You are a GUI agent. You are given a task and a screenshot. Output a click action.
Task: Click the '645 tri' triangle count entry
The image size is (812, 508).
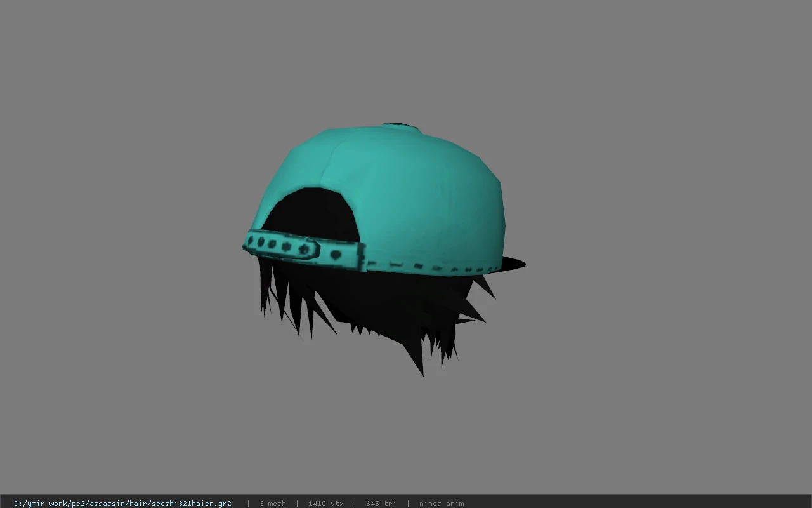pos(381,503)
